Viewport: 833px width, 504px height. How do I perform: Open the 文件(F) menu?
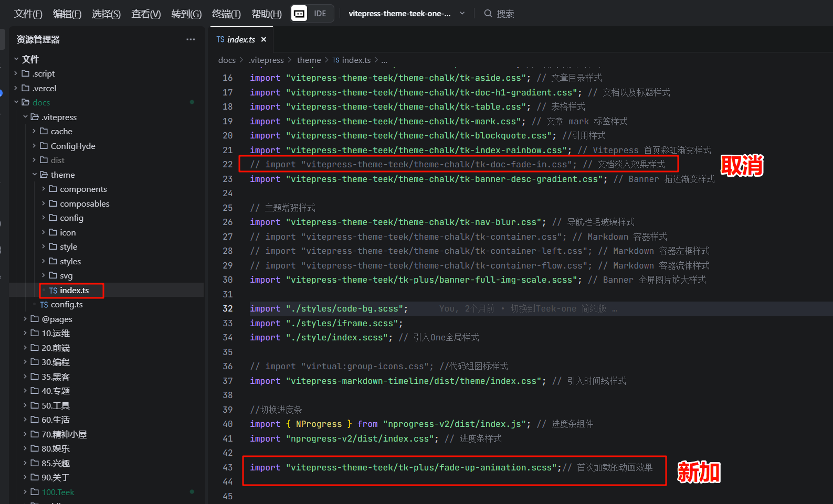coord(28,14)
